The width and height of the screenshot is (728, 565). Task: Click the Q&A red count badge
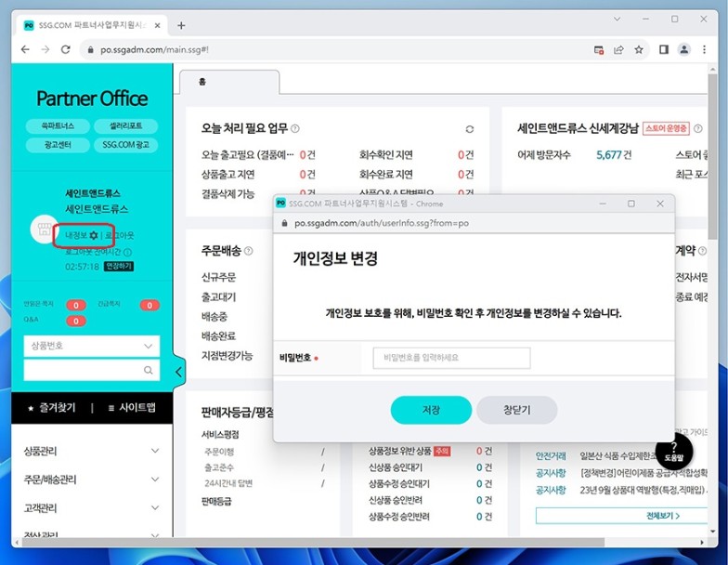tap(76, 322)
